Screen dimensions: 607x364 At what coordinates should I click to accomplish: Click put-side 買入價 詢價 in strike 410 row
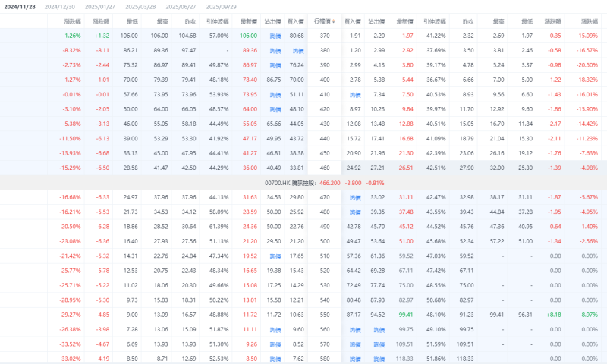pyautogui.click(x=354, y=94)
